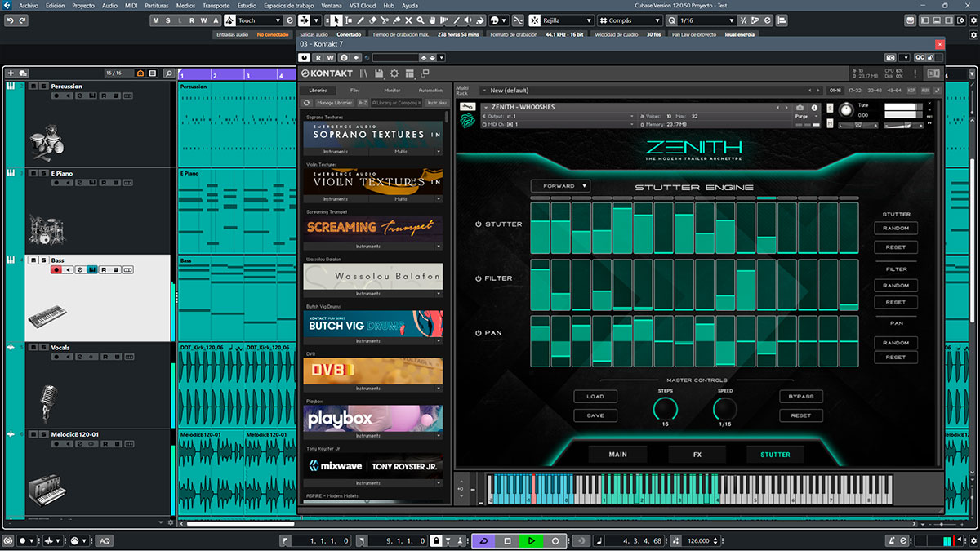Switch to Zenith FX page tab
The width and height of the screenshot is (980, 551).
[x=697, y=455]
